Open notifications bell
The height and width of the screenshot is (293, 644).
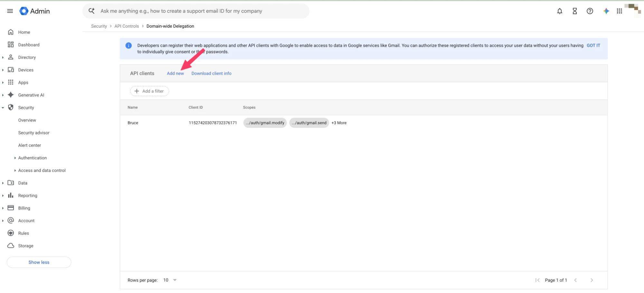(x=560, y=11)
